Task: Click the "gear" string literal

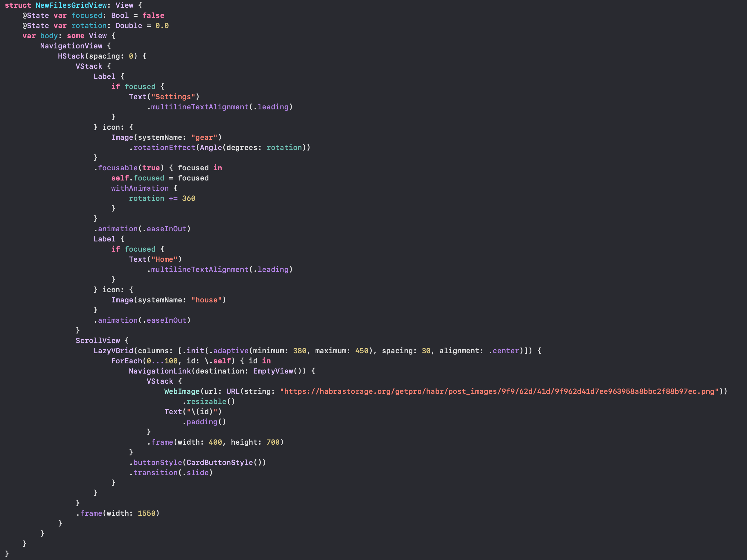Action: tap(204, 137)
